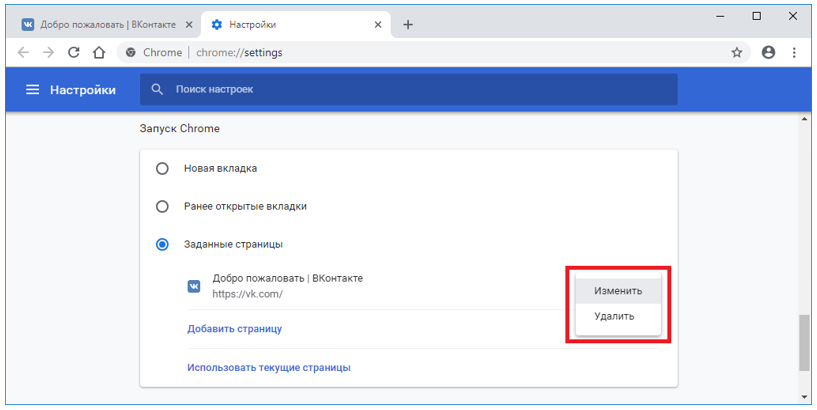Image resolution: width=817 pixels, height=410 pixels.
Task: Bookmark this page with the star
Action: [x=737, y=52]
